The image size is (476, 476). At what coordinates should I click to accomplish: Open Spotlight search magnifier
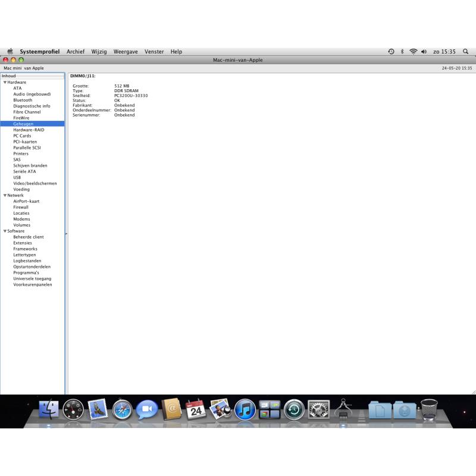[465, 52]
